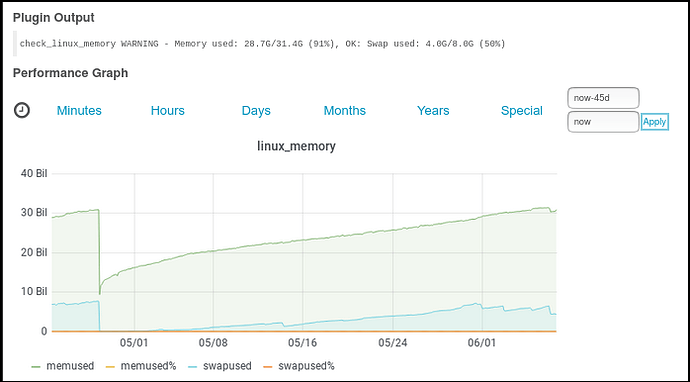Click the 40 Bil y-axis label
Viewport: 690px width, 382px height.
click(x=34, y=173)
